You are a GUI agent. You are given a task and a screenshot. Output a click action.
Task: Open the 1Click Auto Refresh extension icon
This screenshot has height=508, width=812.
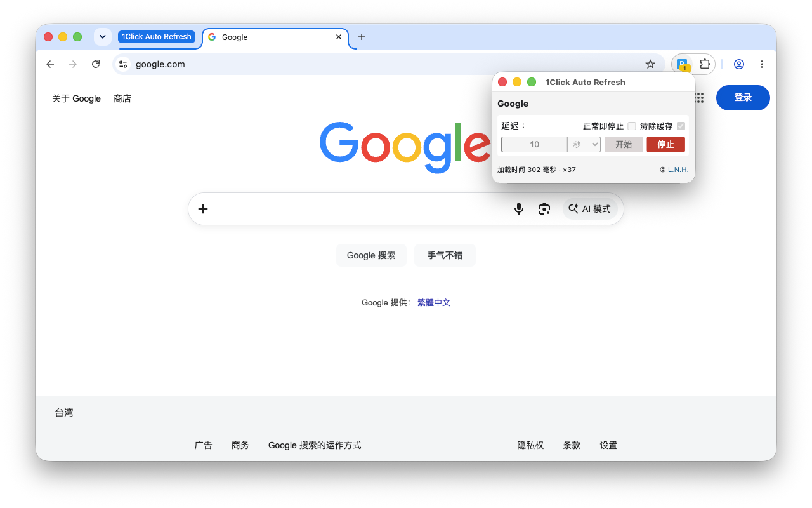683,64
